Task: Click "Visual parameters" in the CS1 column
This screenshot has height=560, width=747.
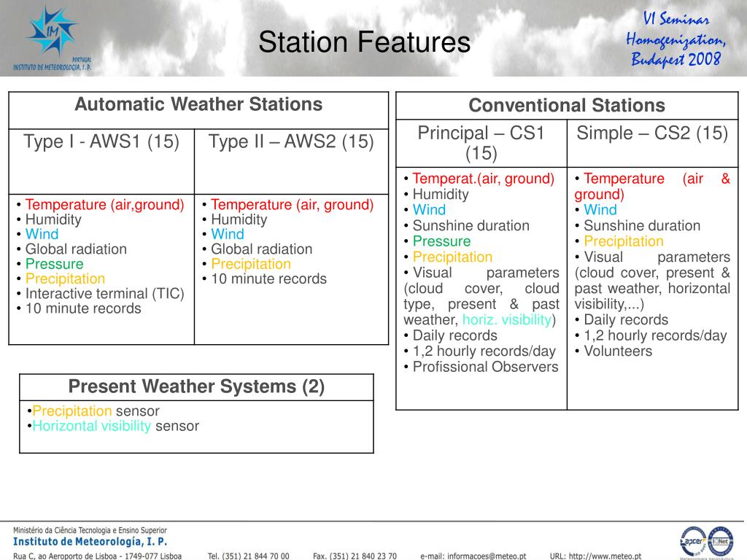Action: (486, 273)
